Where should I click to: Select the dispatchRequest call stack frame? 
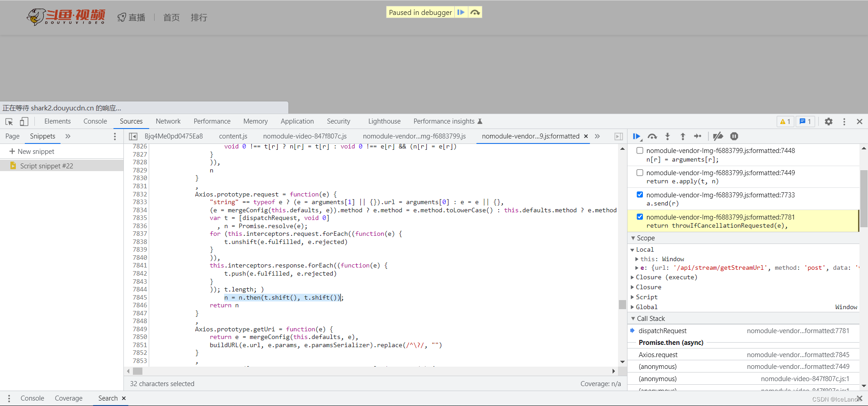click(744, 331)
